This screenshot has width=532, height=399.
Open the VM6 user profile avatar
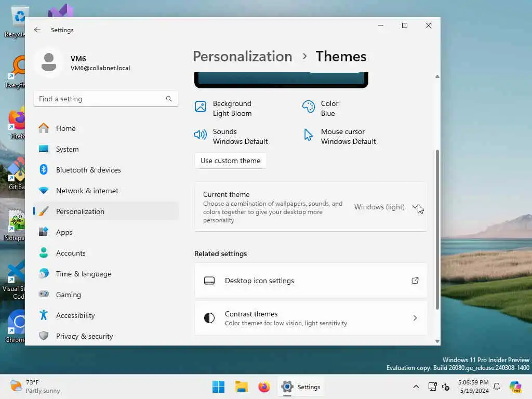pyautogui.click(x=49, y=62)
